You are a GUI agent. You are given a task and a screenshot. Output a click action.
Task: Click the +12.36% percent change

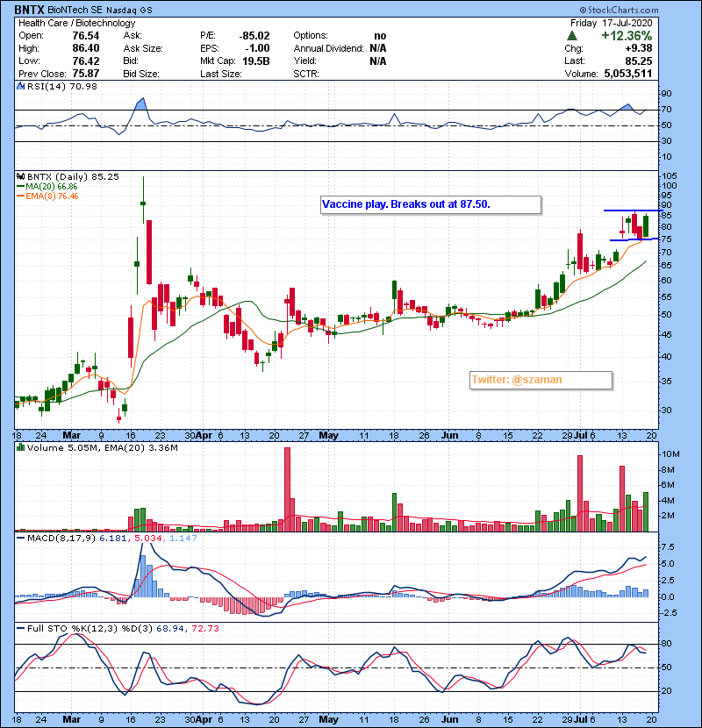627,36
